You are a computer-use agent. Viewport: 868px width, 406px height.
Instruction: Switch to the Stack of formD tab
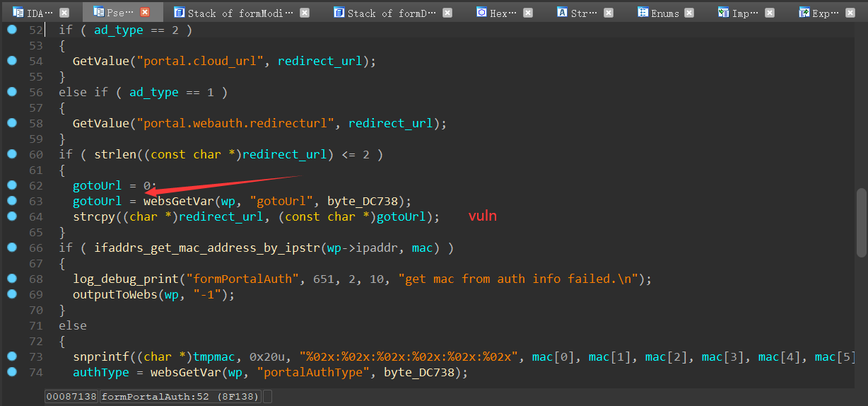393,12
